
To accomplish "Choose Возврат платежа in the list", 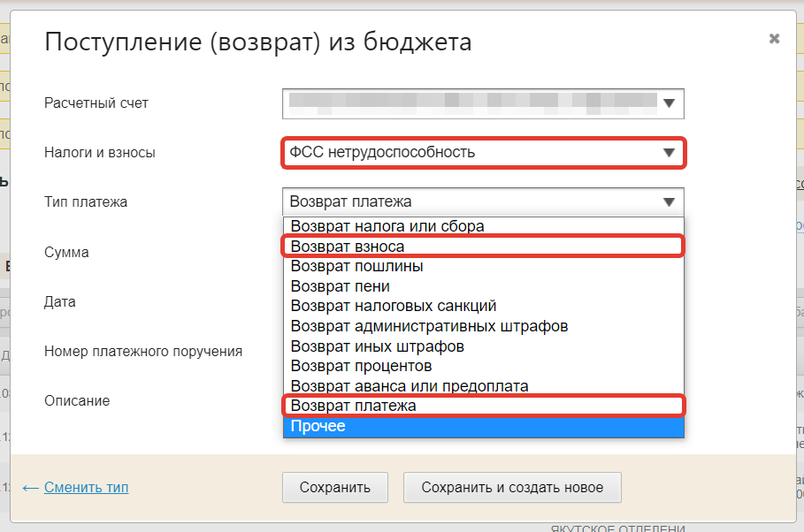I will coord(353,406).
